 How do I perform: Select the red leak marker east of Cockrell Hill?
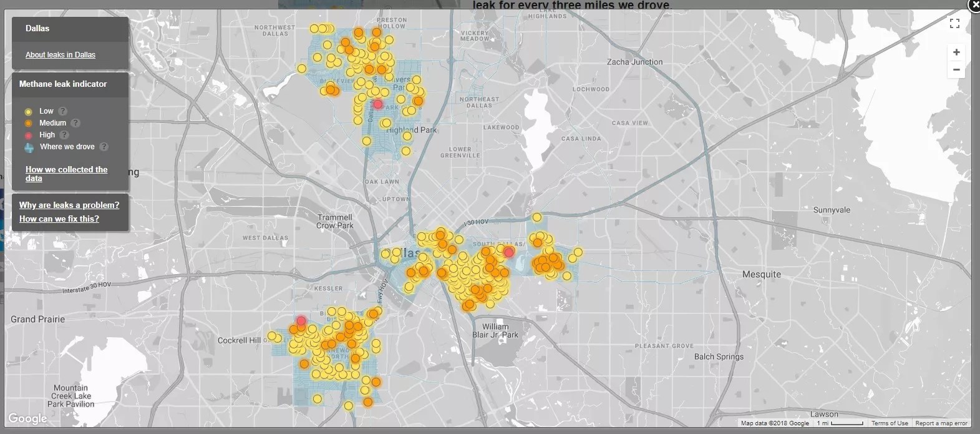coord(301,321)
